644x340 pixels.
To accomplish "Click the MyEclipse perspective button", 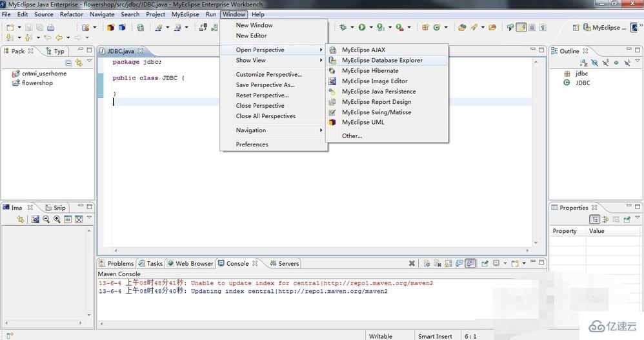I will click(x=605, y=28).
